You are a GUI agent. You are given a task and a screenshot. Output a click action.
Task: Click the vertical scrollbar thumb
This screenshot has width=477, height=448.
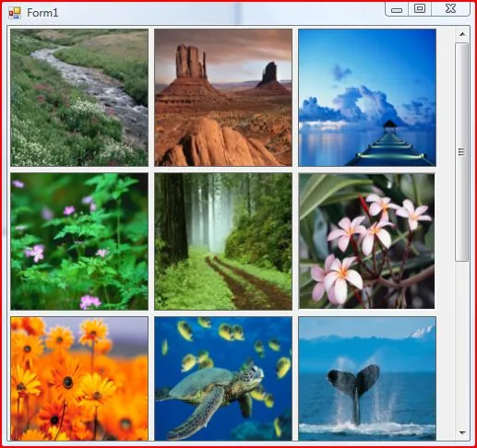coord(462,152)
